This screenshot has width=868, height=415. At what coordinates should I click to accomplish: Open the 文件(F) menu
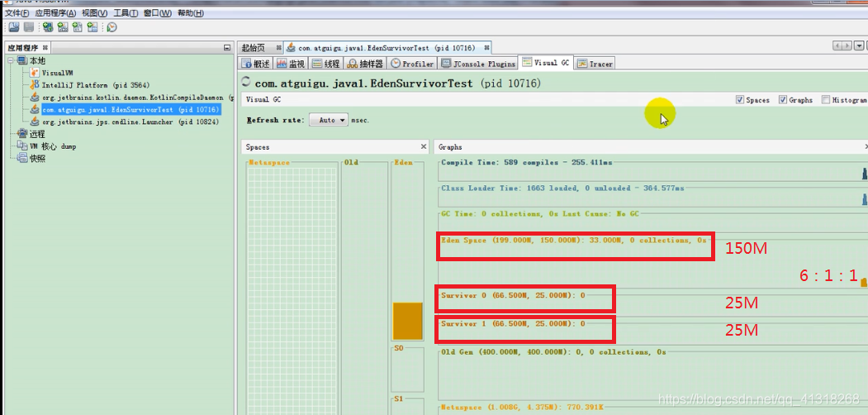17,13
